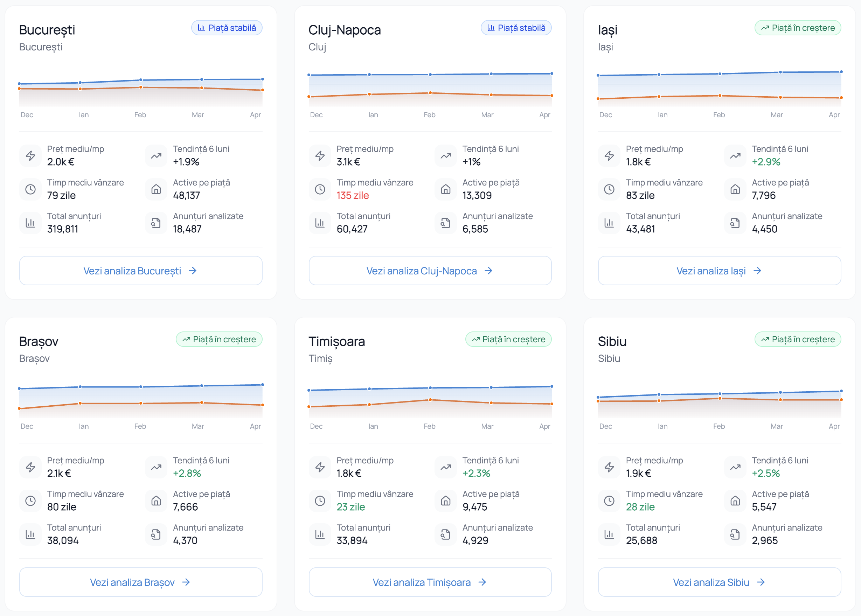Click the lightning icon beside Sibiu 1.9k €
Screen dimensions: 861x616
click(609, 467)
